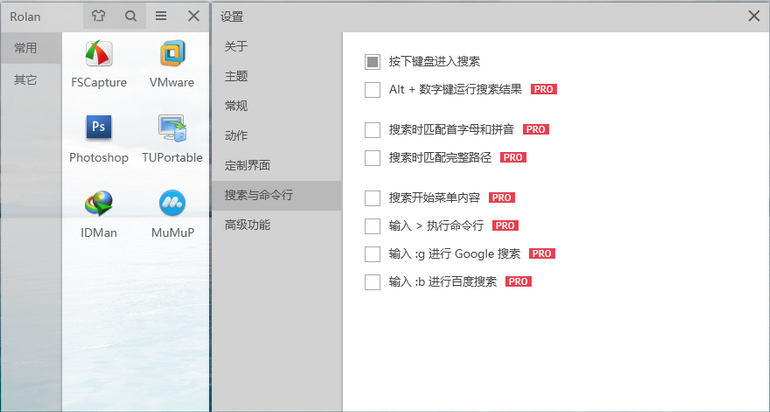The height and width of the screenshot is (412, 770).
Task: Open the TUPortable shortcut icon
Action: click(x=172, y=128)
